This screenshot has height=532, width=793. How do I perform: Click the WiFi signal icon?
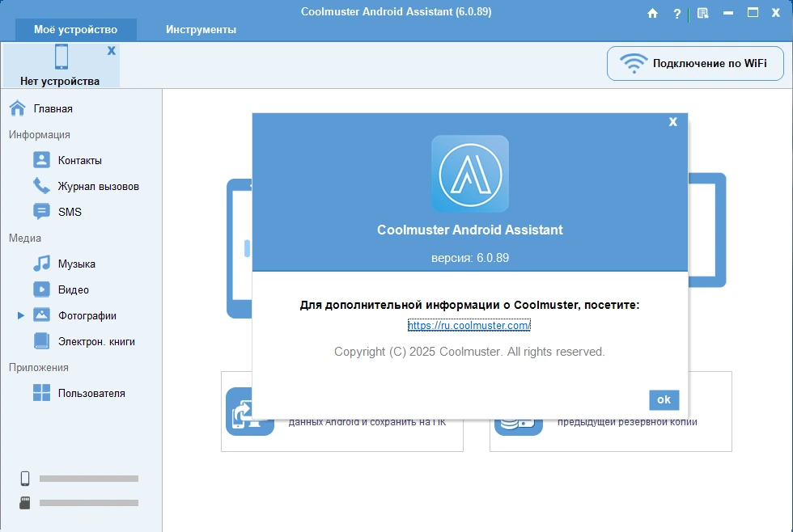pos(634,64)
